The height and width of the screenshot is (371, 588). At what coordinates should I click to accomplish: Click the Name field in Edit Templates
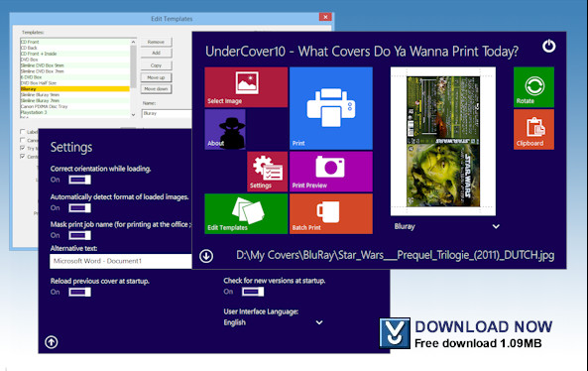tap(167, 113)
